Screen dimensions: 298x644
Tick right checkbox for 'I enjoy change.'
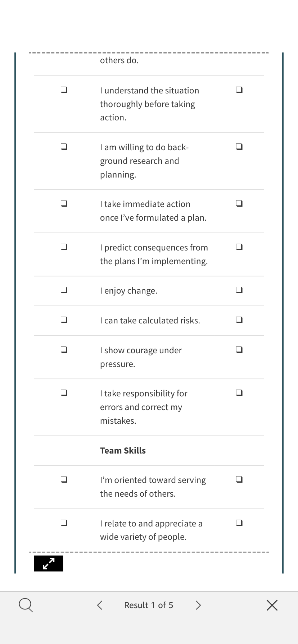(x=239, y=290)
